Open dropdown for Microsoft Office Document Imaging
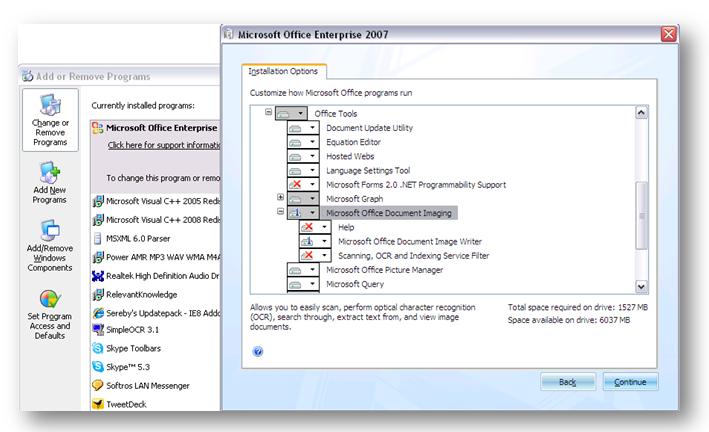Screen dimensions: 709x432 pos(303,213)
